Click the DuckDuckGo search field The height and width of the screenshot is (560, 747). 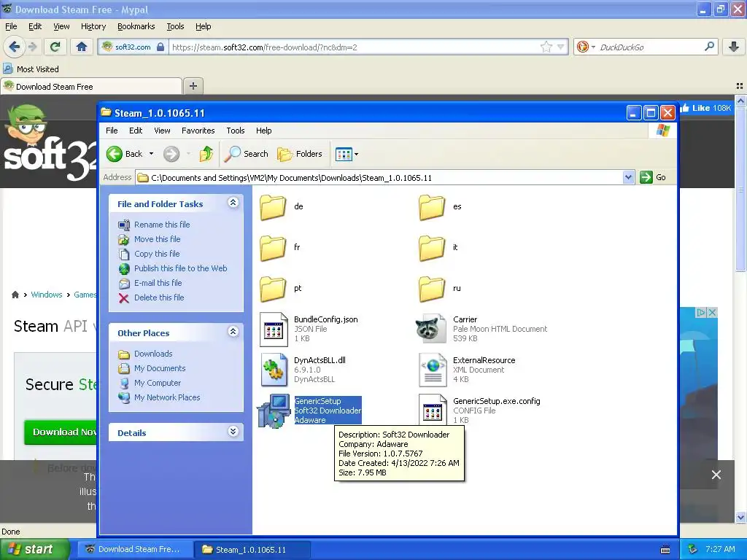point(650,47)
